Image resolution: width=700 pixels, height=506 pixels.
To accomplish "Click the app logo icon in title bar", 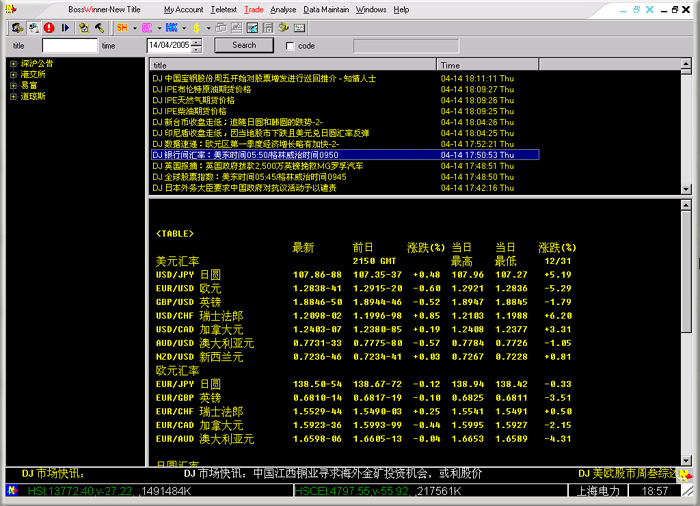I will coord(11,9).
